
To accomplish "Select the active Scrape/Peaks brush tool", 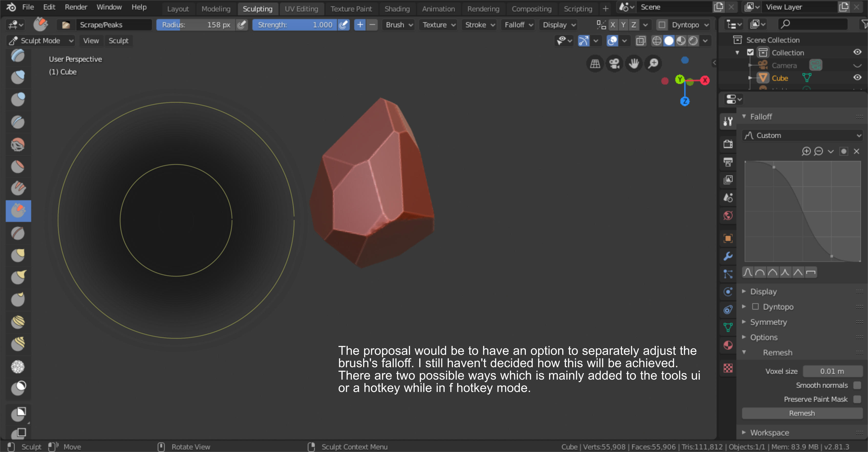I will (18, 211).
